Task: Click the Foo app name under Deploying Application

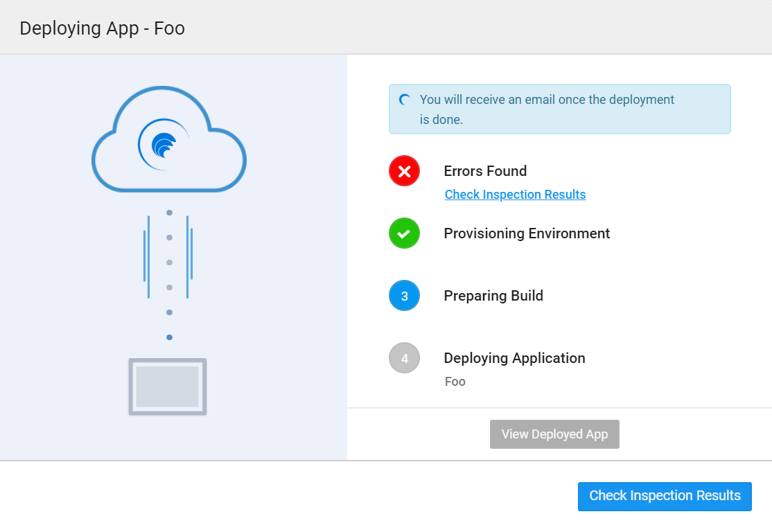Action: coord(455,382)
